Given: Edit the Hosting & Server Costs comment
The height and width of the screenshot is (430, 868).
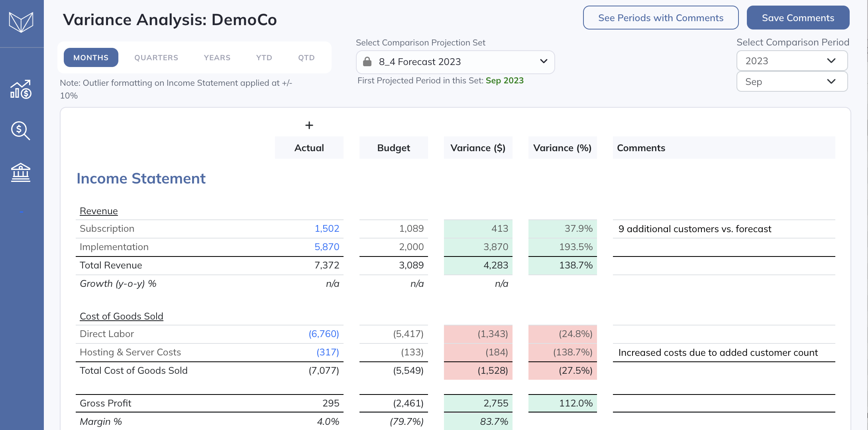Looking at the screenshot, I should (723, 353).
